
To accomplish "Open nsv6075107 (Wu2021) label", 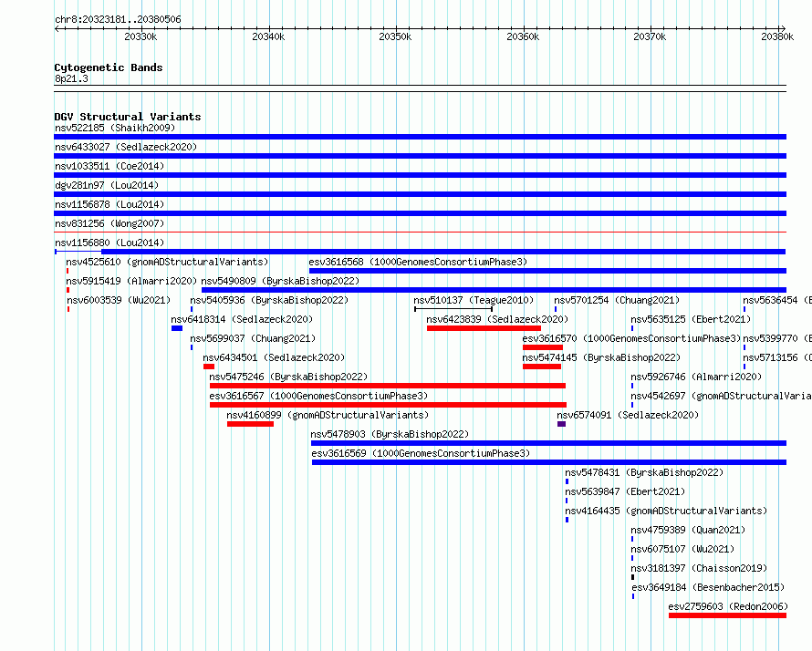I will click(682, 549).
